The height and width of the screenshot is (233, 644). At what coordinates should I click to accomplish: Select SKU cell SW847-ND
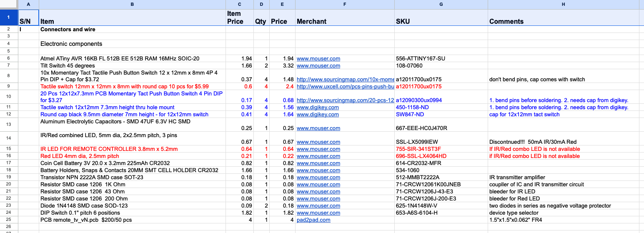[441, 115]
